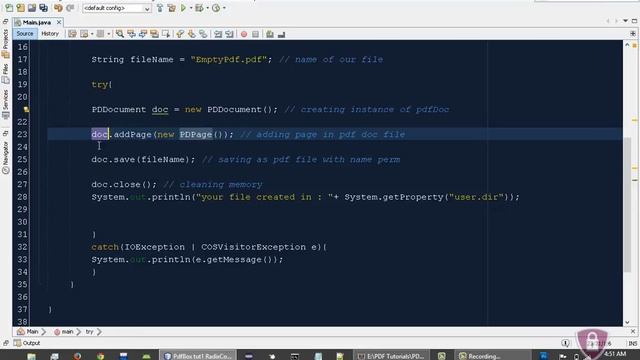Click the Save All toolbar icon
Screen dimensions: 640x360
[44, 8]
